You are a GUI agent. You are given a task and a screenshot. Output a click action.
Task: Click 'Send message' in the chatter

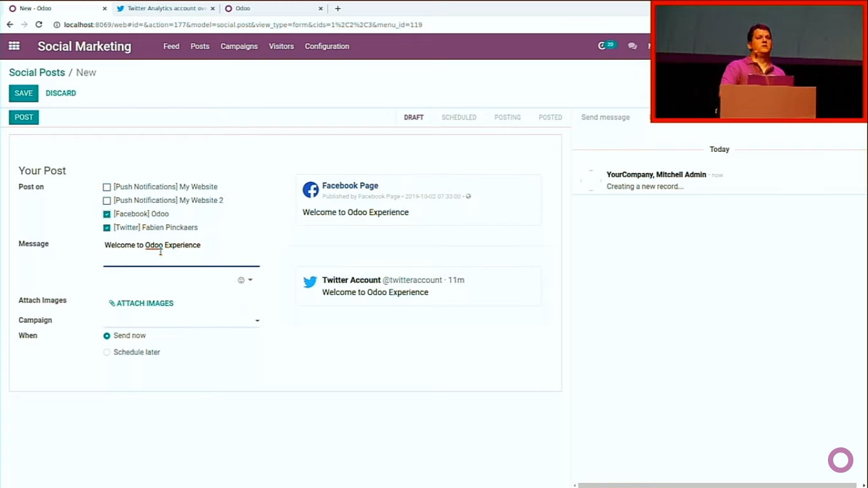(x=606, y=118)
